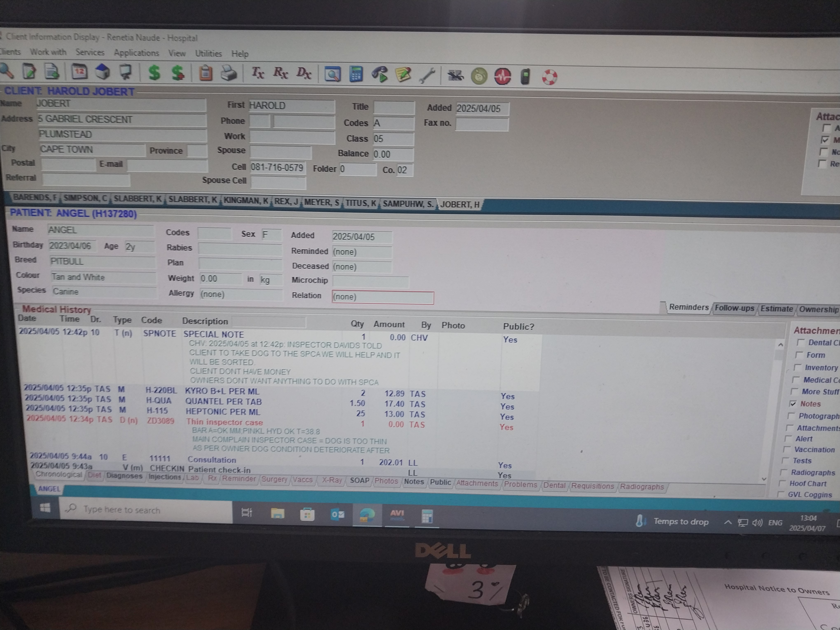The height and width of the screenshot is (630, 840).
Task: Click the Amount column header
Action: pos(389,324)
